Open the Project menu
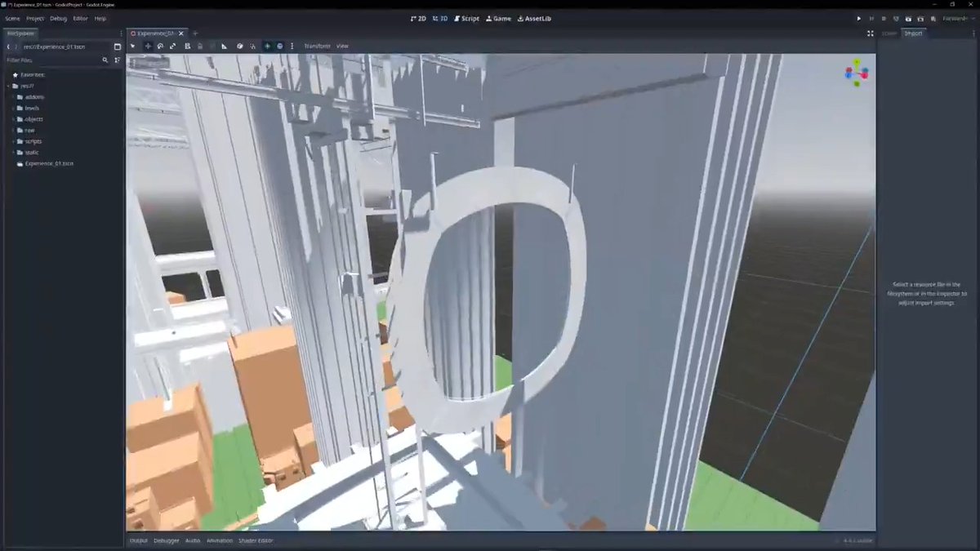The height and width of the screenshot is (551, 980). [x=35, y=18]
